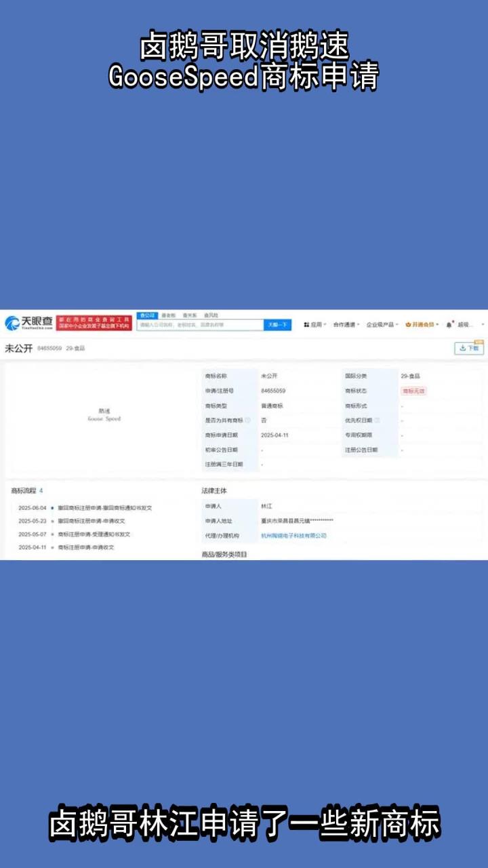The width and height of the screenshot is (488, 868).
Task: Focus the company name search field
Action: click(x=200, y=325)
